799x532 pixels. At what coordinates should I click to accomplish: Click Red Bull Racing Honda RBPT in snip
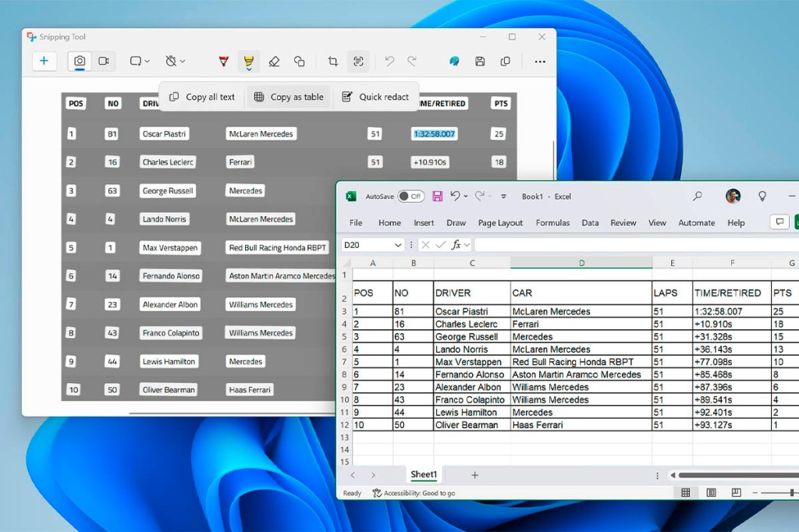click(x=277, y=247)
